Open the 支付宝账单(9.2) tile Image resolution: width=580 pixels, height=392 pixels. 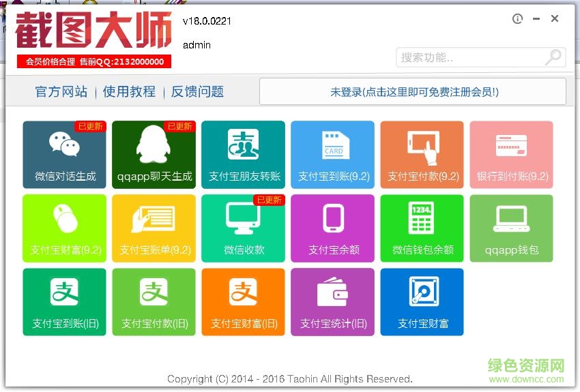click(x=154, y=228)
